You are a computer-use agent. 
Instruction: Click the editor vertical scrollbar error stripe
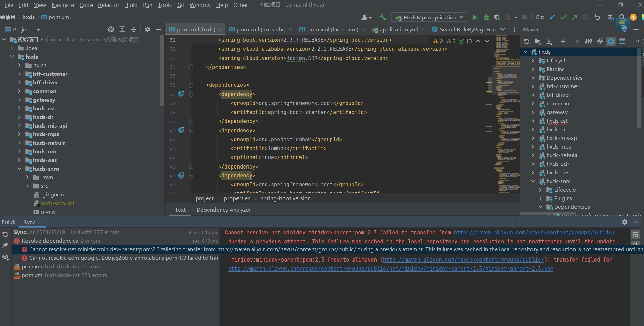(x=489, y=83)
